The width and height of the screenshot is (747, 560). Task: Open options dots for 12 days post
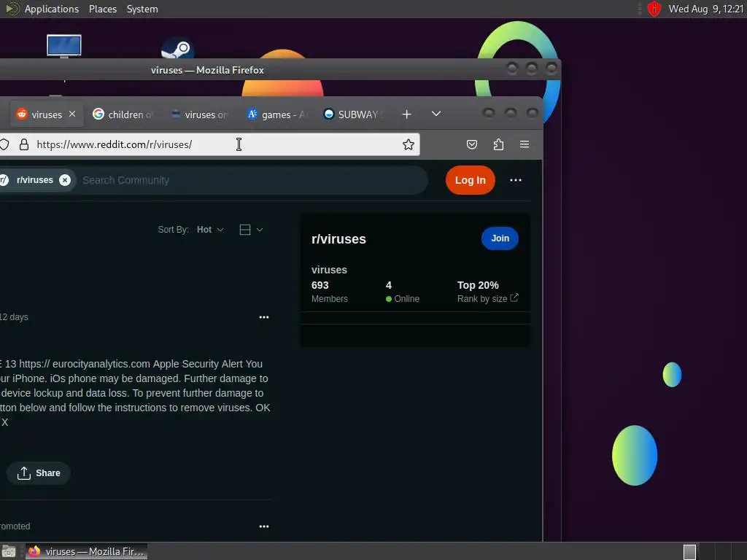tap(264, 317)
